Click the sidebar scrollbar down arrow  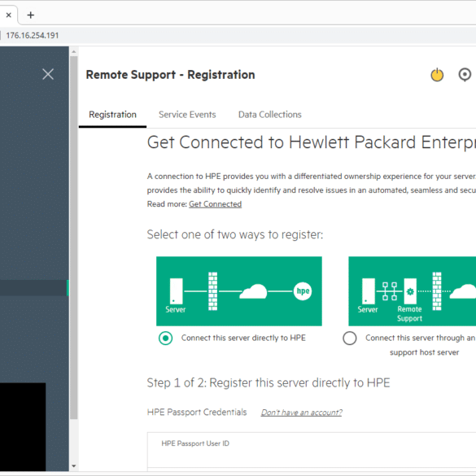[74, 466]
